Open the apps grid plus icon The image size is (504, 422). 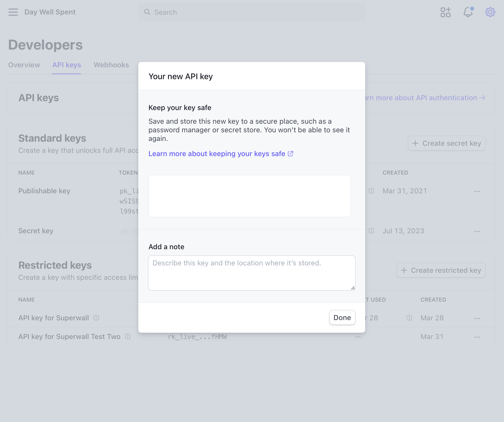445,12
